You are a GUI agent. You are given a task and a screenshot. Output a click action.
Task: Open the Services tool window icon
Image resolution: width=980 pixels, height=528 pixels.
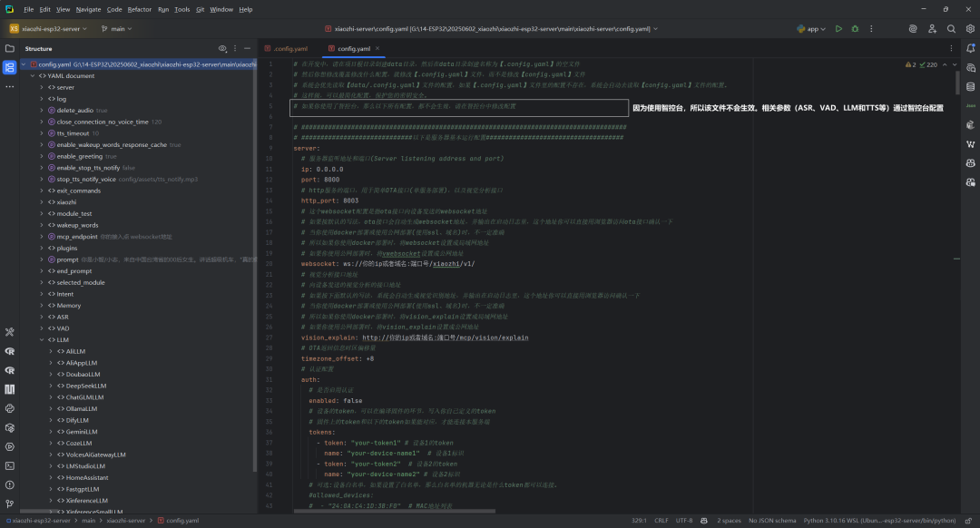(9, 446)
